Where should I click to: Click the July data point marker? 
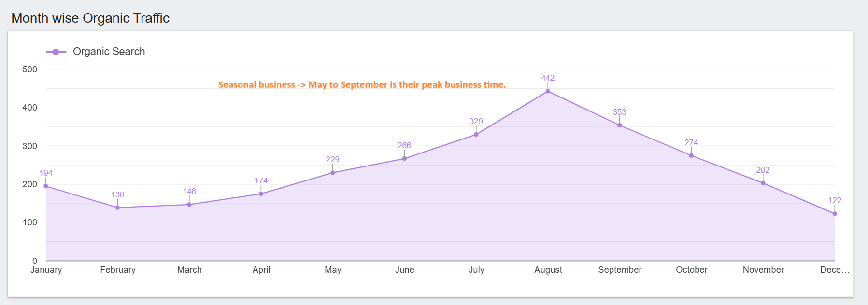[x=476, y=135]
